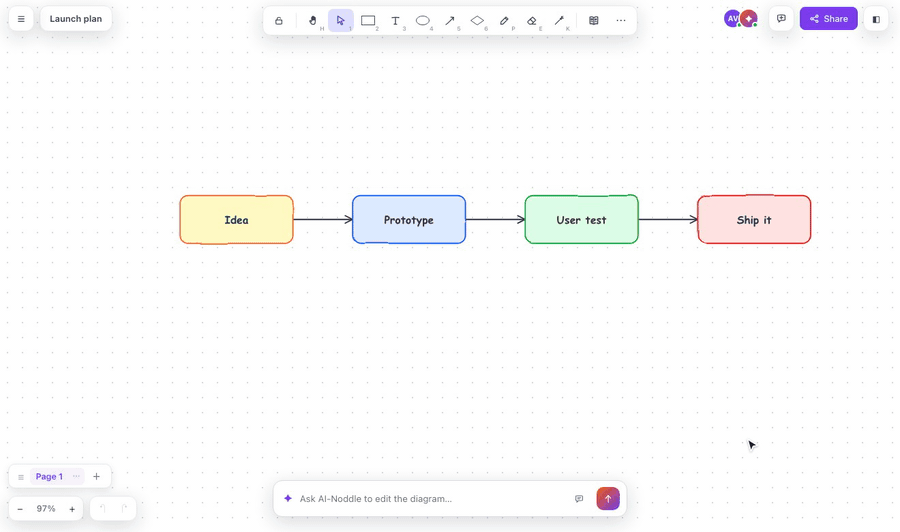Image resolution: width=900 pixels, height=532 pixels.
Task: Select the Ellipse shape tool
Action: click(x=422, y=21)
